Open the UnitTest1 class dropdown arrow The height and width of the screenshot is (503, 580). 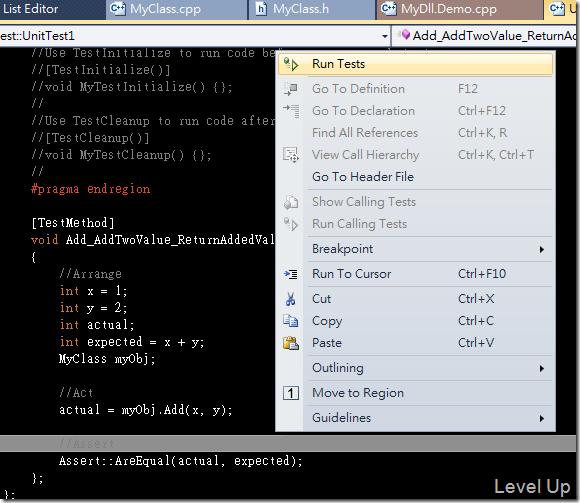[x=385, y=36]
